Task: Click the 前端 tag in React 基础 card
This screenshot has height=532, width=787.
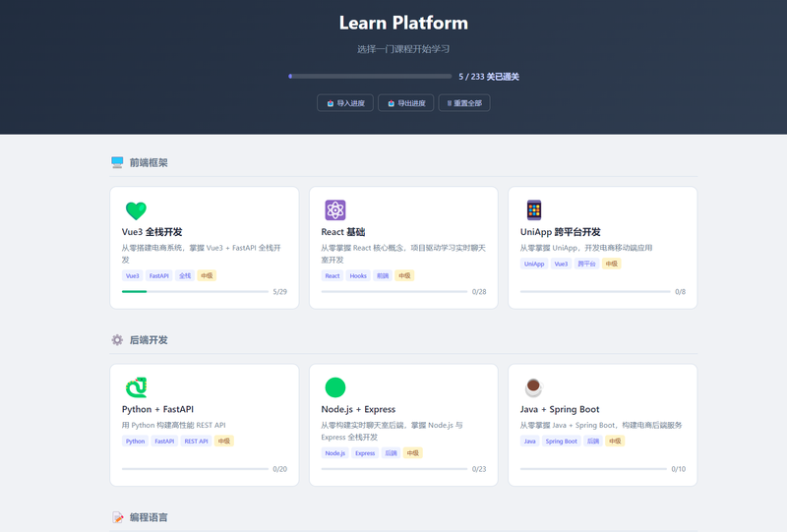Action: [383, 275]
